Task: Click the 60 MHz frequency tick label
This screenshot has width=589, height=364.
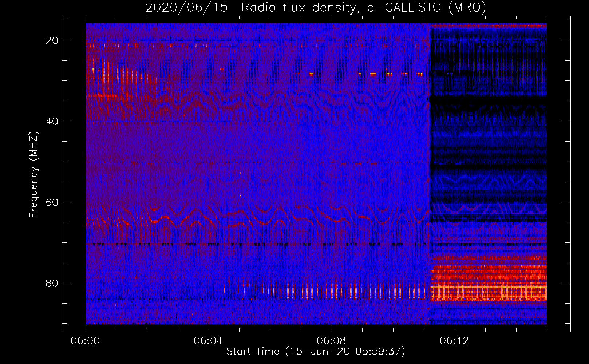Action: pos(52,202)
